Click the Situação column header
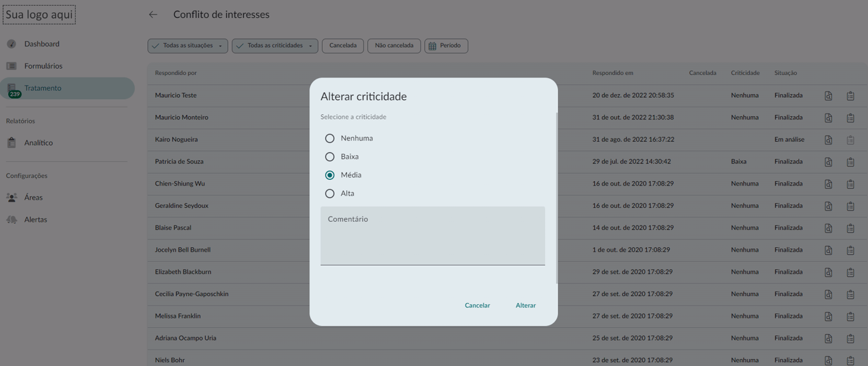This screenshot has width=868, height=366. [785, 73]
